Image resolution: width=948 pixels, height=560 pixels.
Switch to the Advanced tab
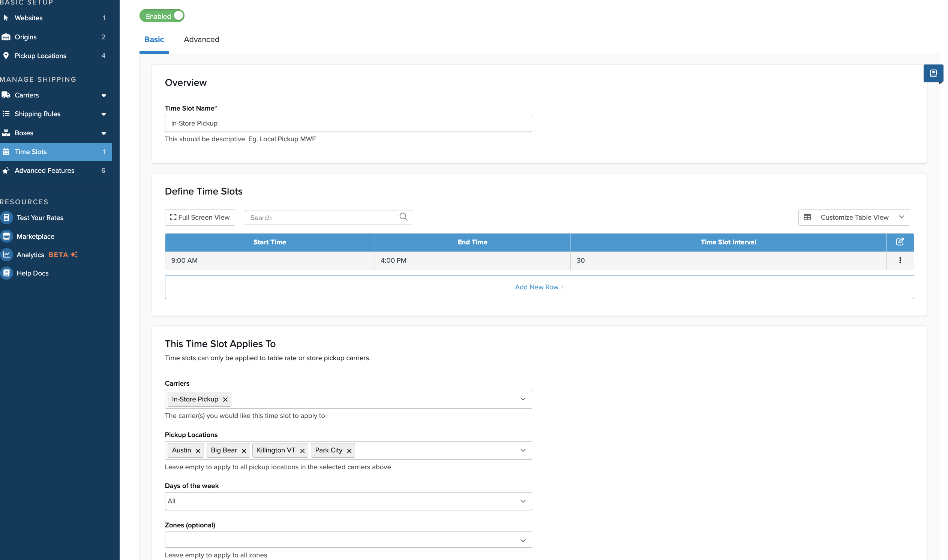pos(201,39)
